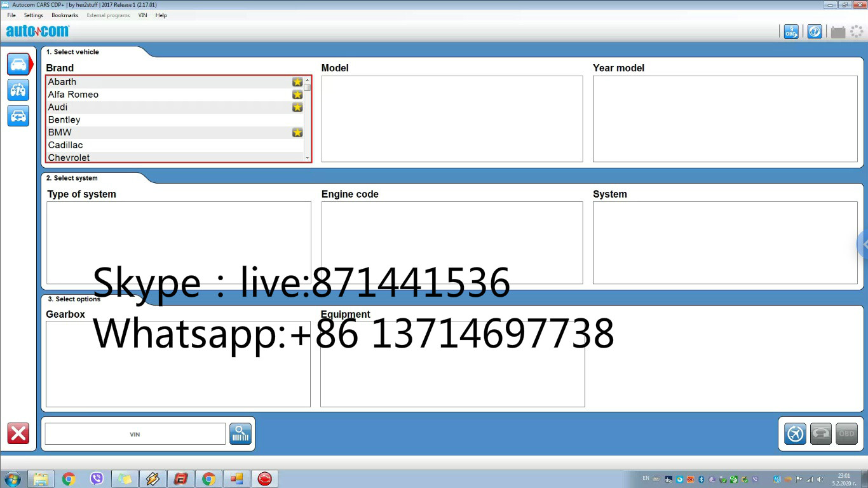Open the legislated OBD icon at the top right
The height and width of the screenshot is (488, 868).
pyautogui.click(x=791, y=31)
